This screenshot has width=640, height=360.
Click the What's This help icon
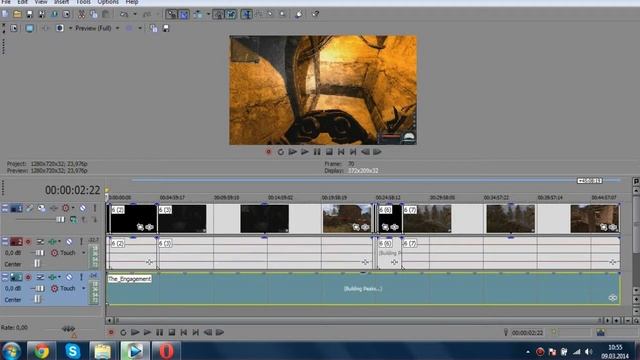(316, 14)
